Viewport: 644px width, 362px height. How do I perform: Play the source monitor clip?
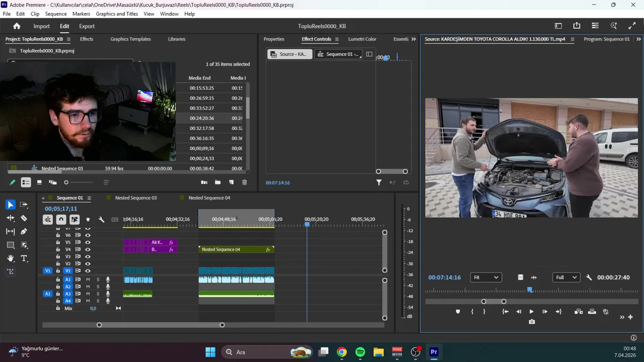pyautogui.click(x=532, y=312)
